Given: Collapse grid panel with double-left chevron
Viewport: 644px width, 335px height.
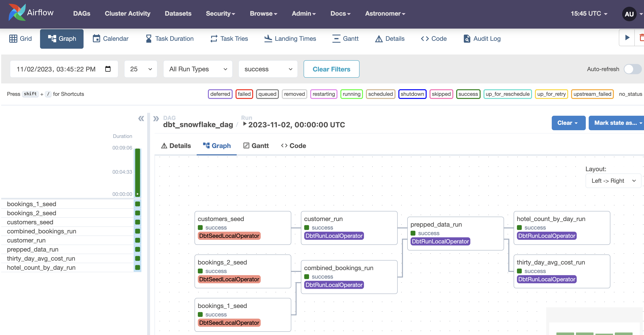Looking at the screenshot, I should 141,118.
